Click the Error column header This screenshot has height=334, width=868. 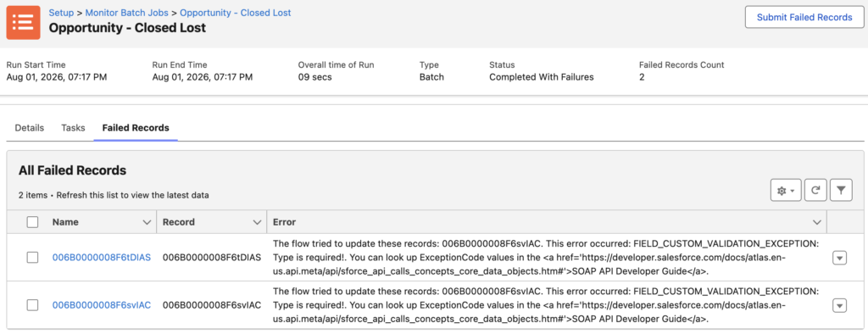click(x=285, y=222)
